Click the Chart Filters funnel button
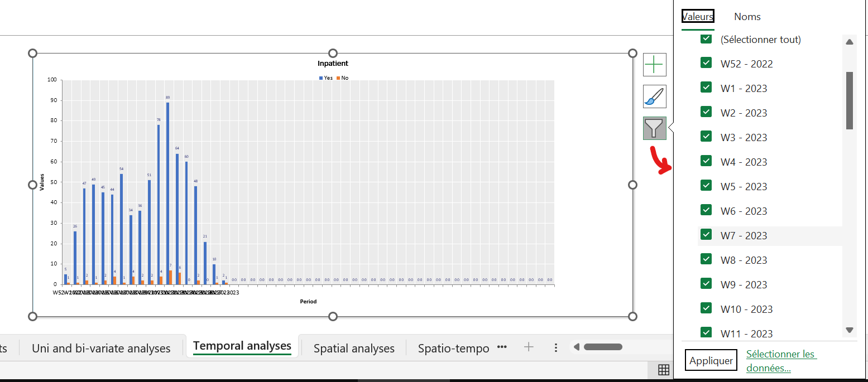The width and height of the screenshot is (868, 382). (654, 128)
